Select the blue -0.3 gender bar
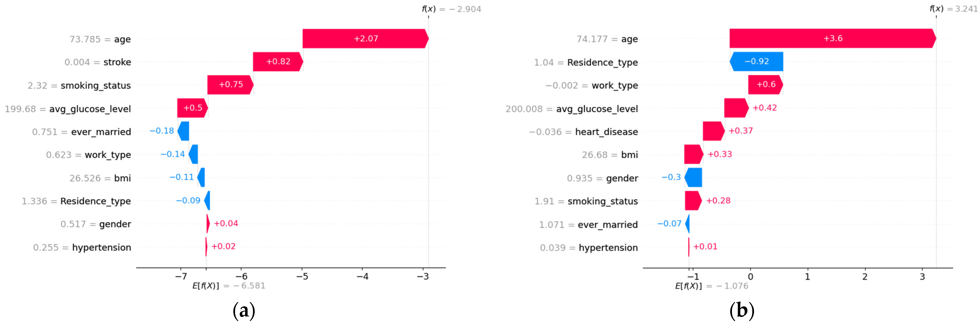980x326 pixels. [693, 177]
